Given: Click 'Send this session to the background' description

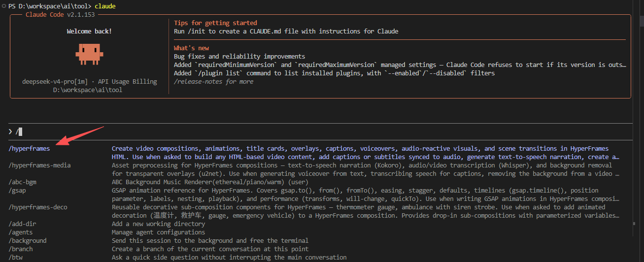Looking at the screenshot, I should pos(210,240).
